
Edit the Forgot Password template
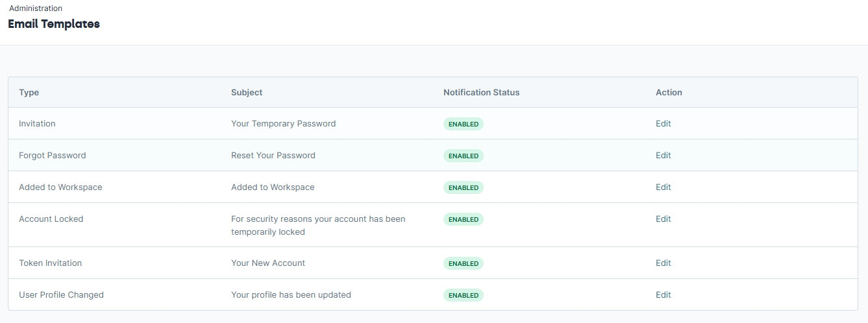point(663,155)
